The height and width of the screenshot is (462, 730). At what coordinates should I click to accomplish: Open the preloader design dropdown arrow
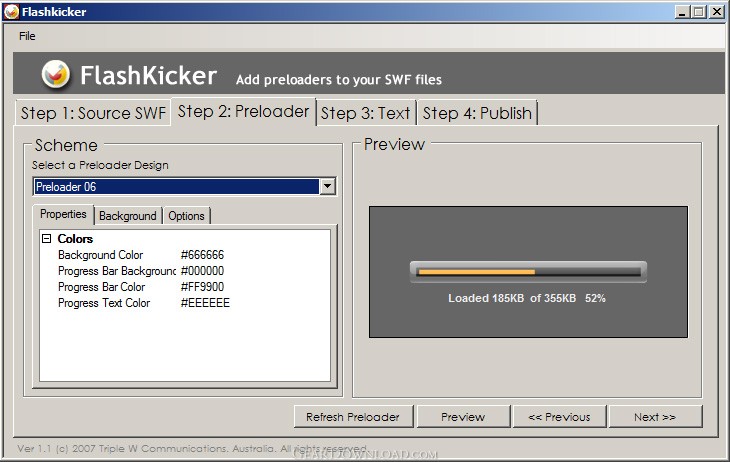pyautogui.click(x=327, y=187)
